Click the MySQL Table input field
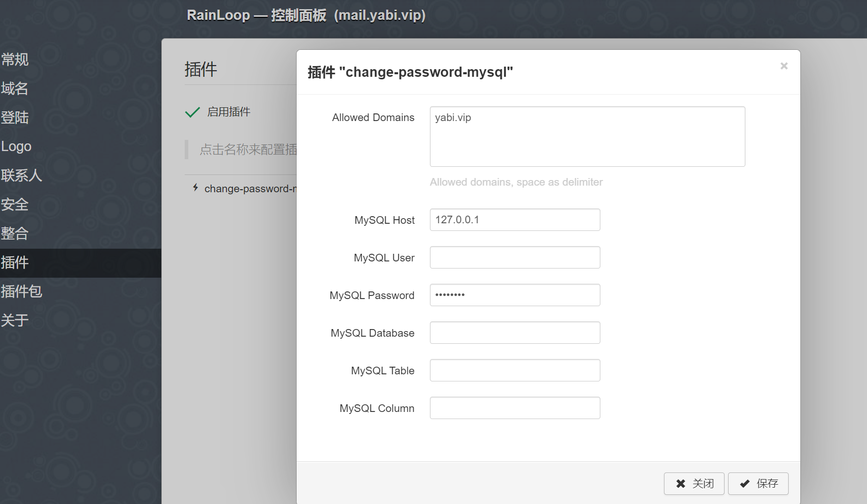 pos(515,370)
